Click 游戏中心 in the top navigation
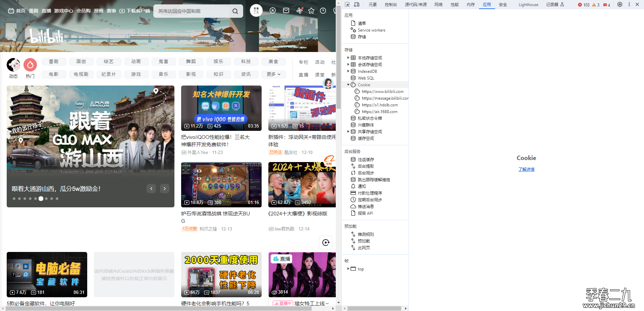The image size is (644, 311). pos(64,11)
